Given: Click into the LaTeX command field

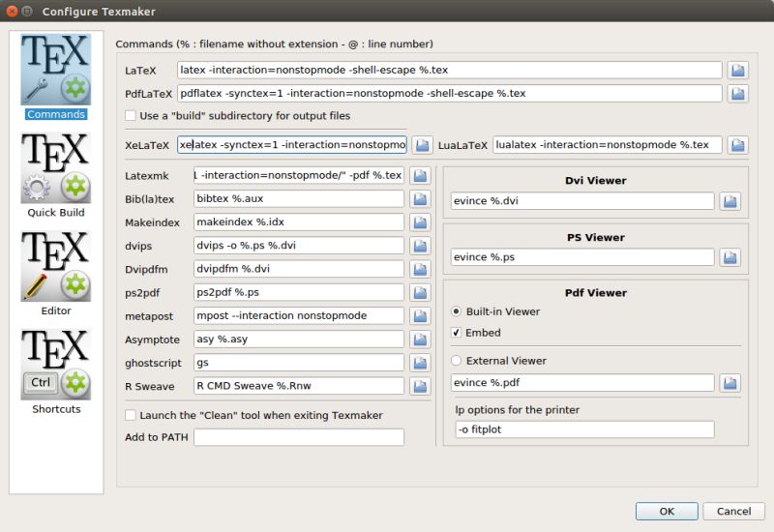Looking at the screenshot, I should [x=449, y=70].
